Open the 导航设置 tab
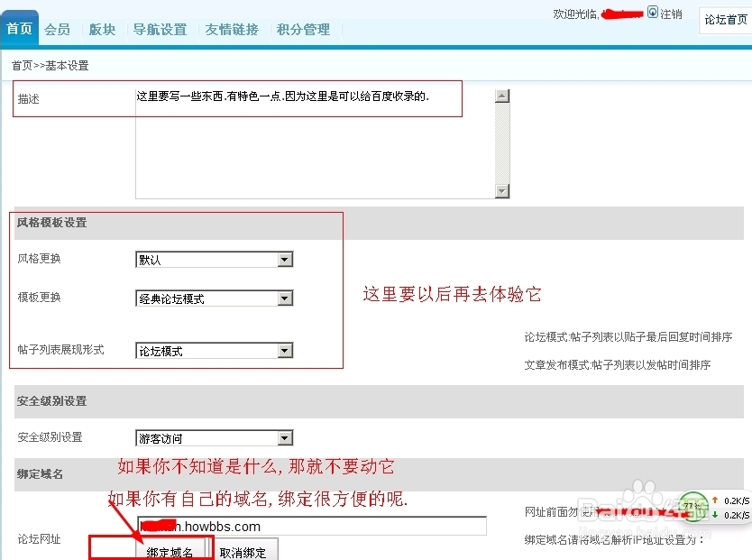The image size is (752, 560). [x=160, y=28]
